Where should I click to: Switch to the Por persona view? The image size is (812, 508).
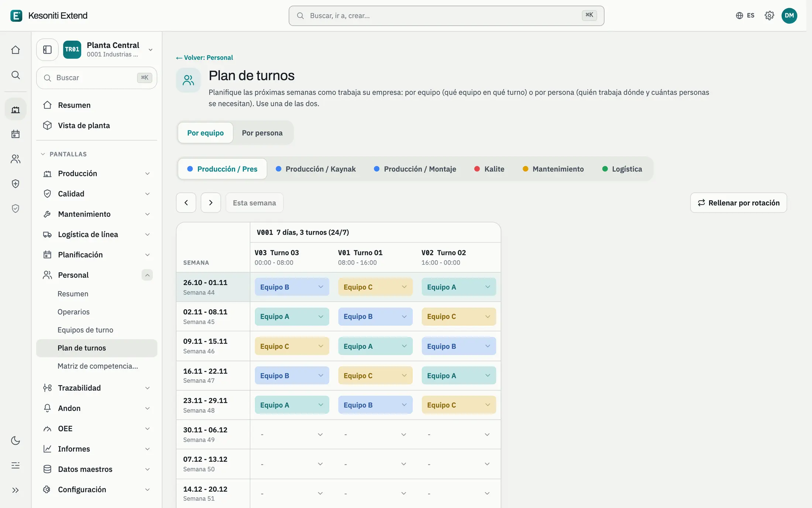[x=262, y=133]
